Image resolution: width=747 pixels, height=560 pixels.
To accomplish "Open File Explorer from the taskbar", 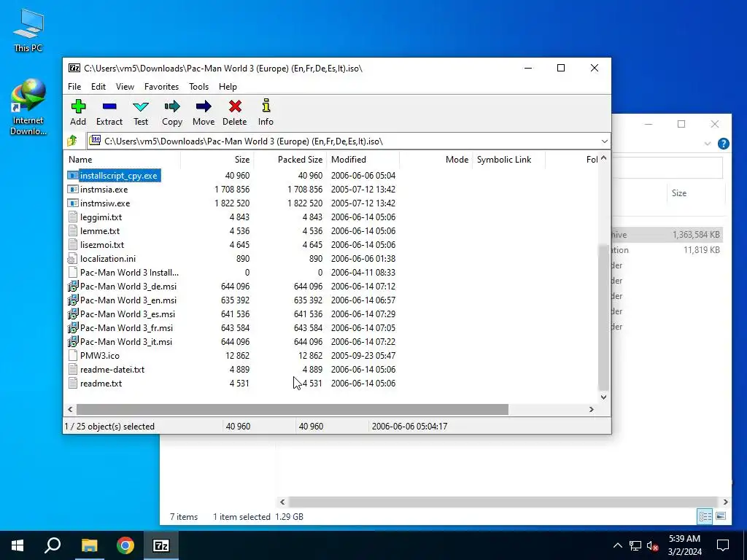I will pyautogui.click(x=89, y=545).
